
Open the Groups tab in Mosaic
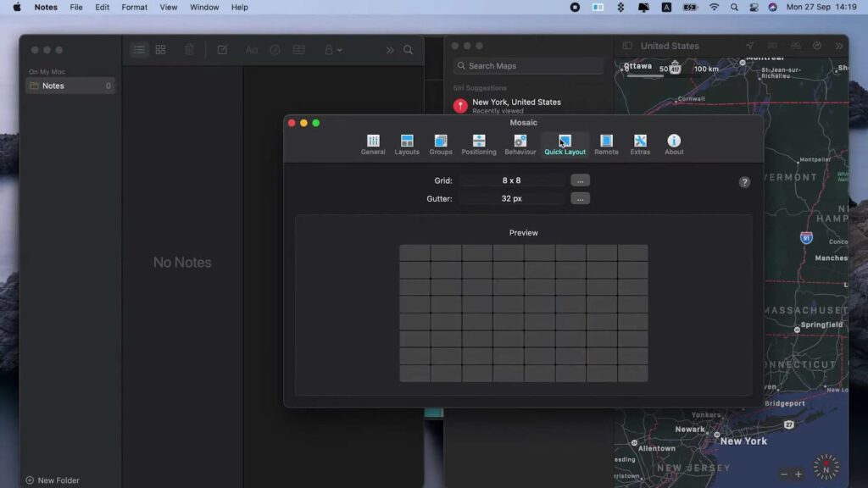(441, 144)
